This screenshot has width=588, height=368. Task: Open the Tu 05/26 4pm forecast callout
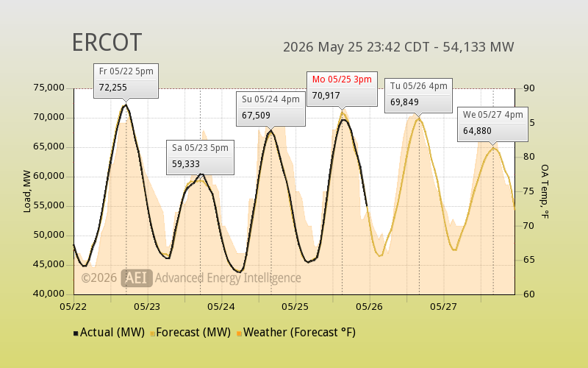[418, 96]
